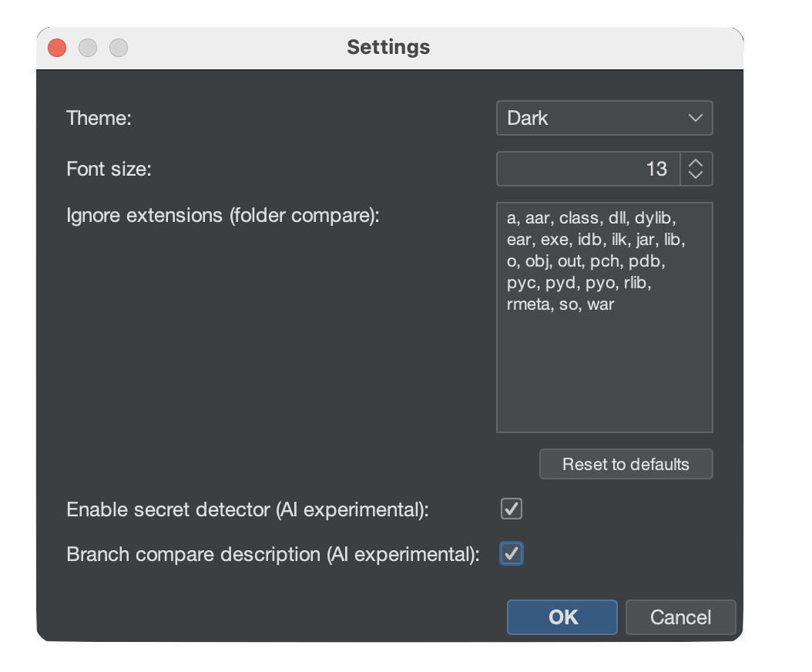Viewport: 812px width, 672px height.
Task: Click the greyed-out zoom button in the title bar
Action: [119, 48]
